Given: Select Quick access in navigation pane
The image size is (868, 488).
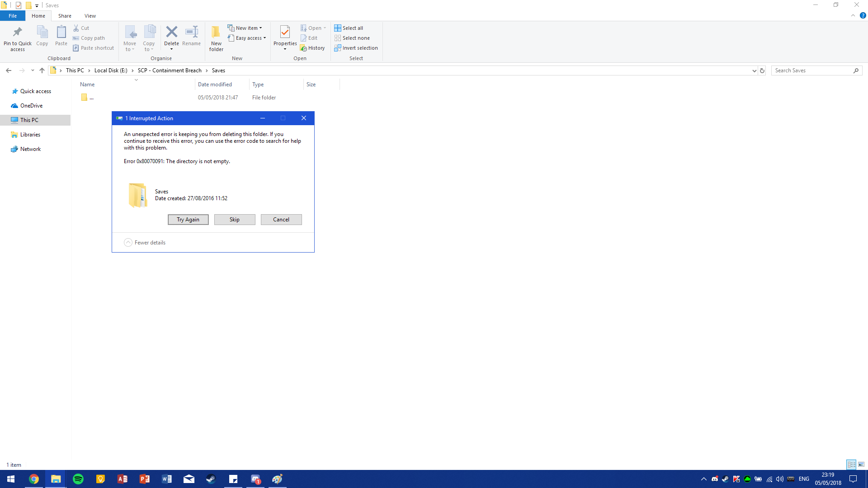Looking at the screenshot, I should [35, 91].
